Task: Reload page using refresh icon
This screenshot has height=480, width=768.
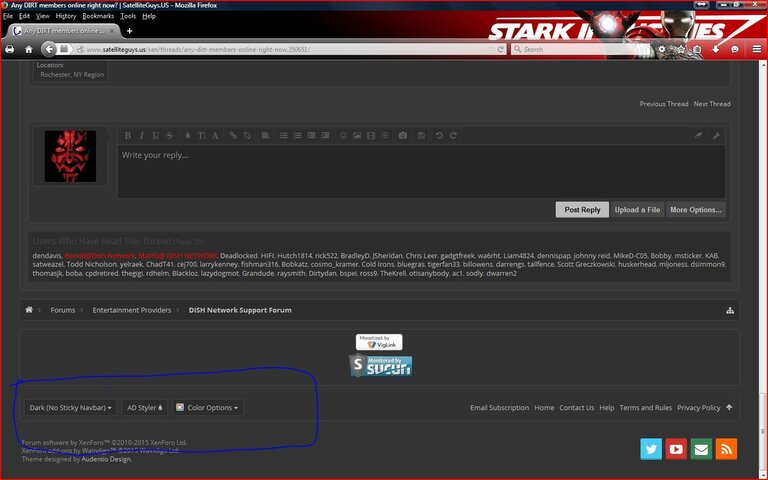Action: 501,49
